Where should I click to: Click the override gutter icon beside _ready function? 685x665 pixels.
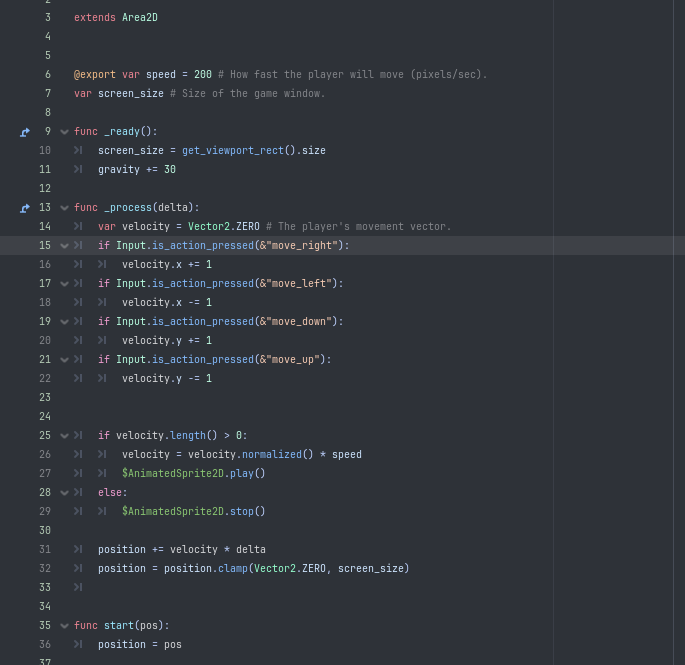(25, 132)
